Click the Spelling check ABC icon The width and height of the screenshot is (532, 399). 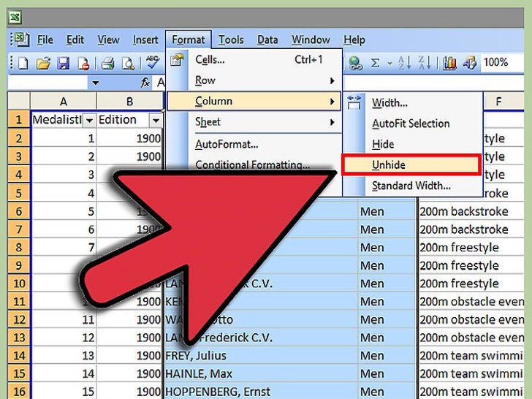(152, 62)
